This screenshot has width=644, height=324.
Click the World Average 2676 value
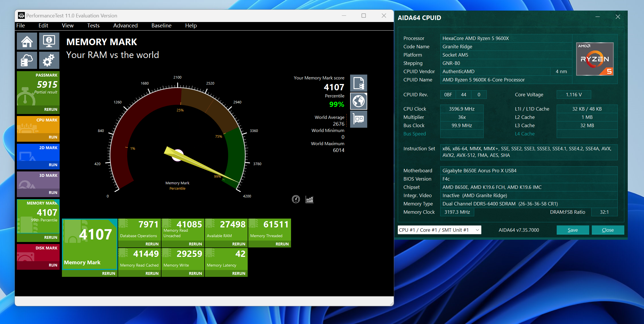(x=338, y=124)
